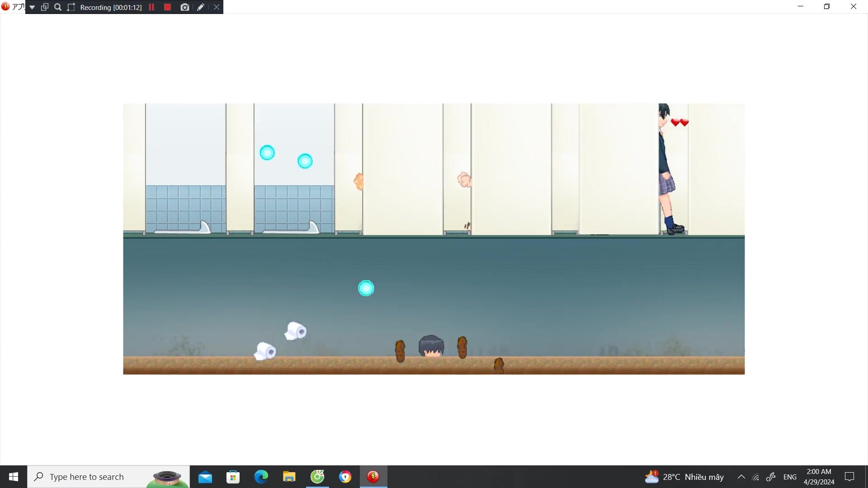Open the notification center icon
The height and width of the screenshot is (488, 868).
849,477
